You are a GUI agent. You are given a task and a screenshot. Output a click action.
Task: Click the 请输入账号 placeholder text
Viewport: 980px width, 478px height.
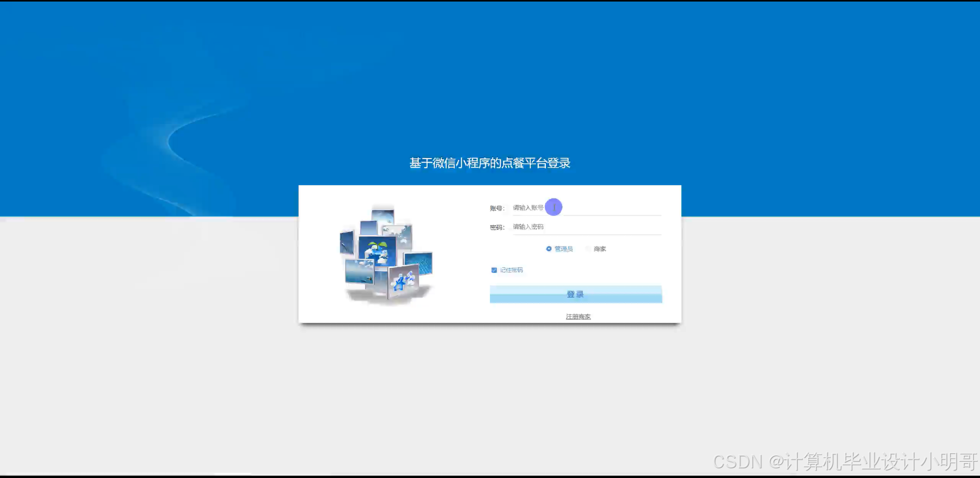(527, 207)
